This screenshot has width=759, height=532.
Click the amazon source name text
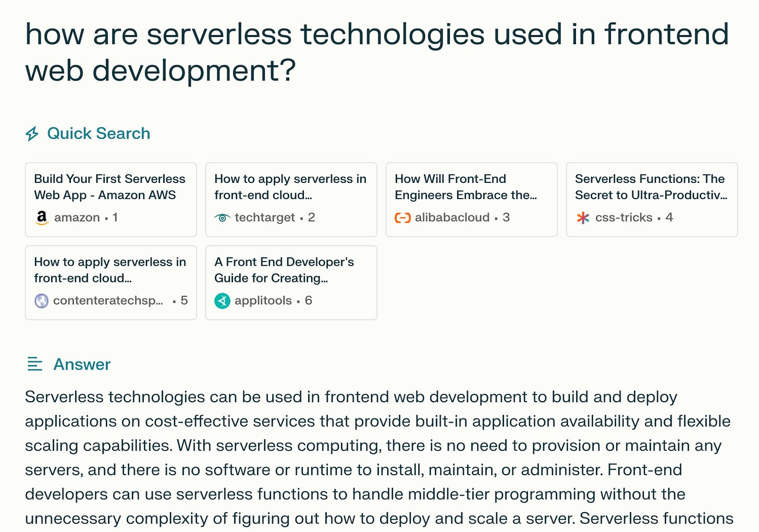77,217
